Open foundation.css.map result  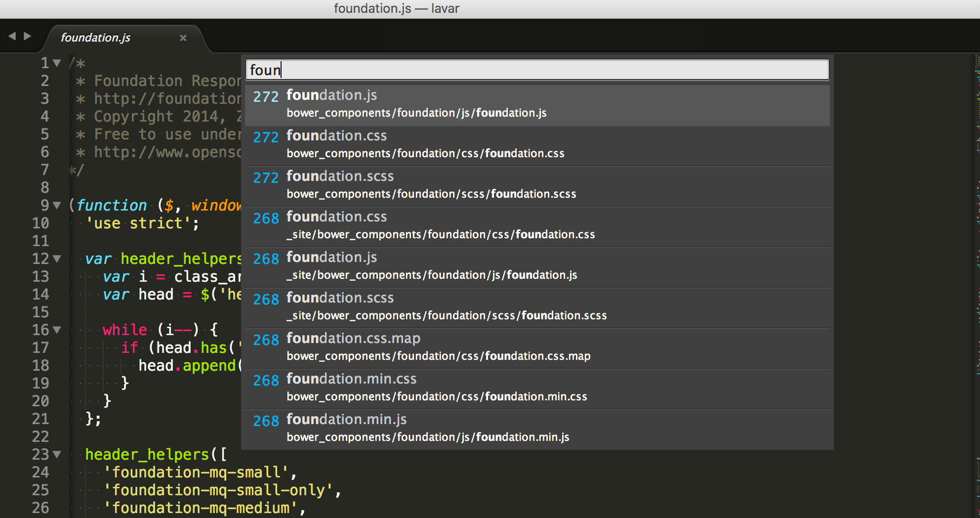tap(537, 347)
